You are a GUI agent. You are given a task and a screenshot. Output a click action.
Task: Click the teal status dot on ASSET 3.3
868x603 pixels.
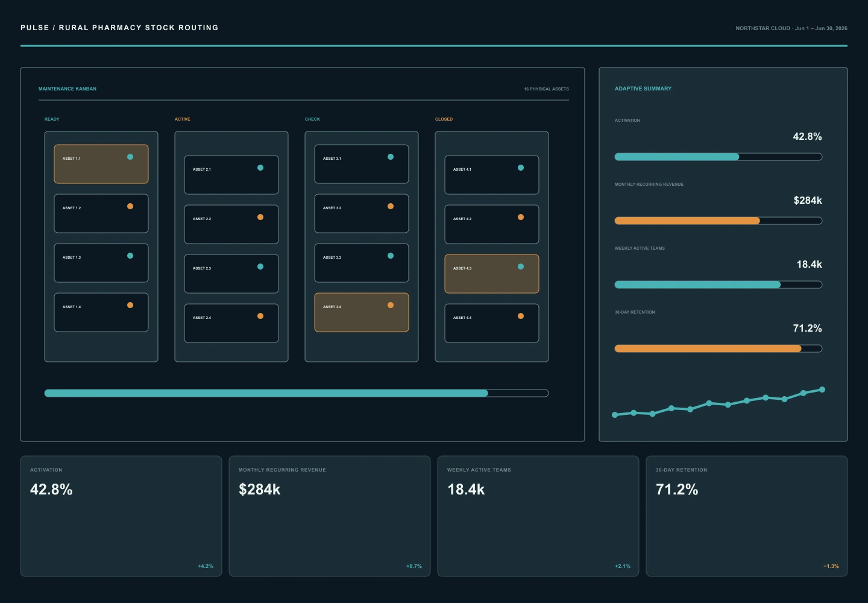(391, 256)
